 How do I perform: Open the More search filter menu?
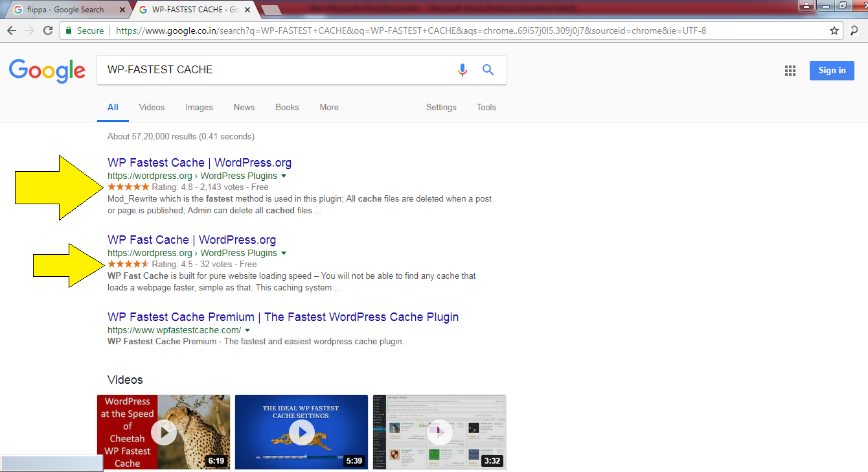coord(329,108)
